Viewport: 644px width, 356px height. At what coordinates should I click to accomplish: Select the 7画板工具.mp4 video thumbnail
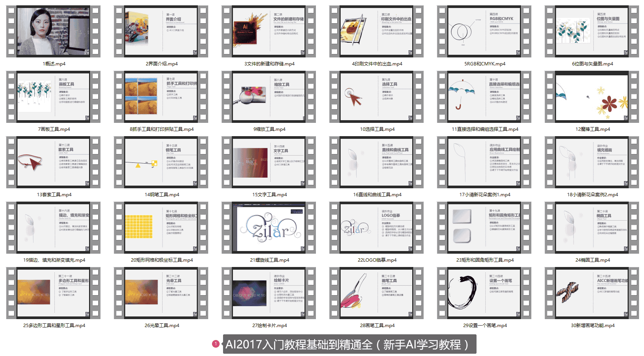coord(53,97)
